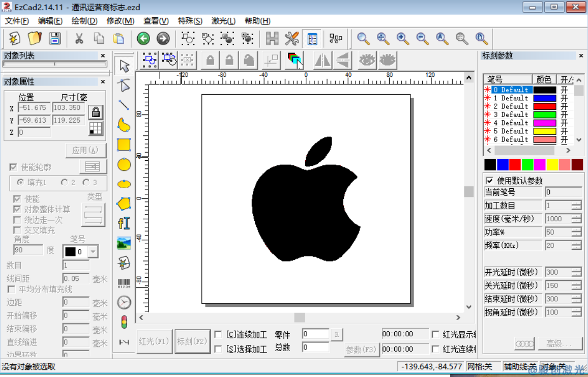Click the 标刻(F2) button
The height and width of the screenshot is (377, 588).
192,341
